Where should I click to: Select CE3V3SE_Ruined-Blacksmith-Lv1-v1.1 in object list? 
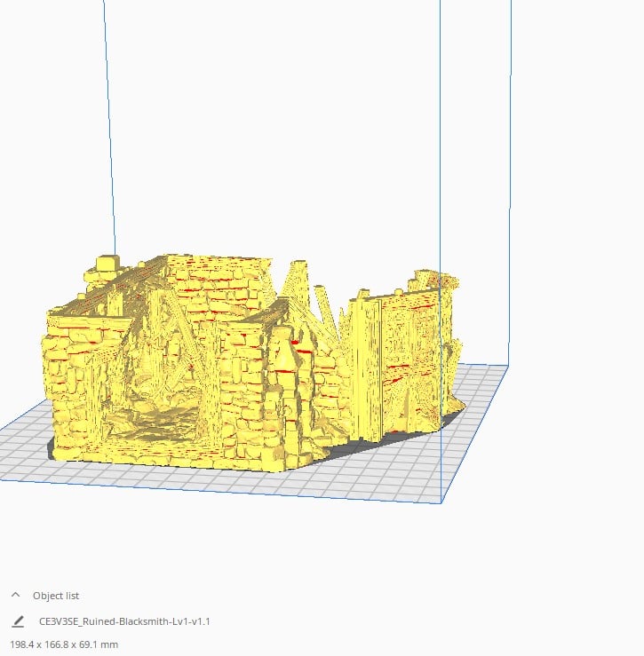tap(124, 621)
